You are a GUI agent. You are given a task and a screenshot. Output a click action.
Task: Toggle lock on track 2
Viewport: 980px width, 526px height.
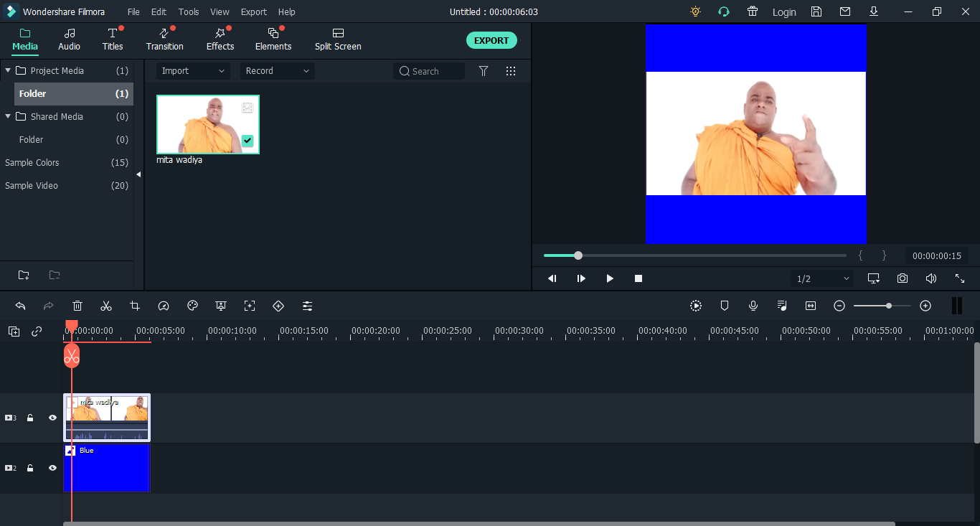point(30,468)
